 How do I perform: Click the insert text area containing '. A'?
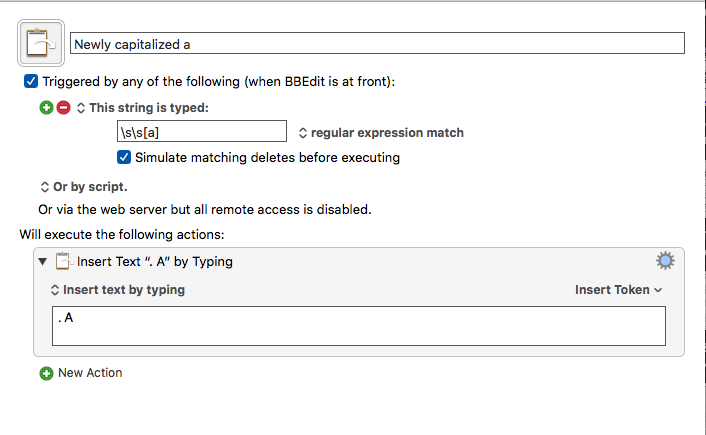pyautogui.click(x=359, y=326)
